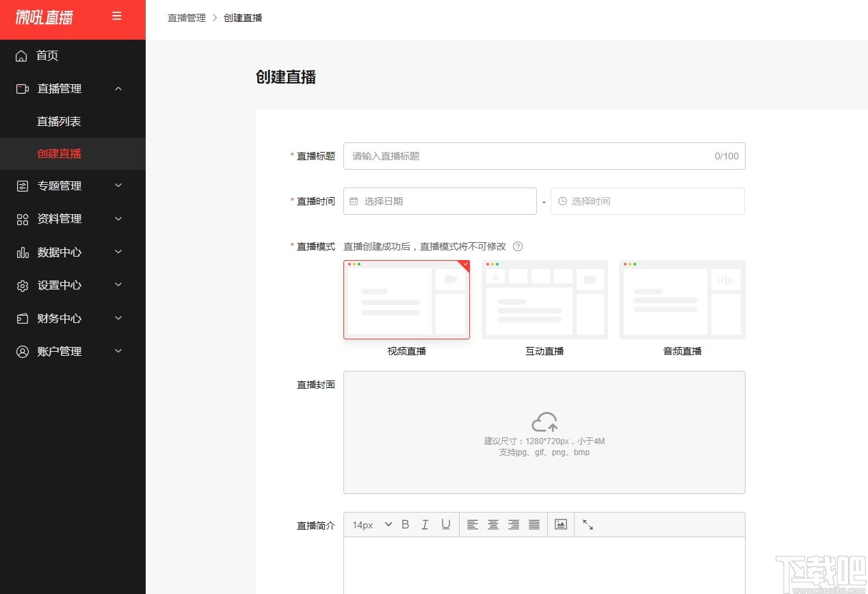Select 视频直播 mode card

click(x=406, y=300)
